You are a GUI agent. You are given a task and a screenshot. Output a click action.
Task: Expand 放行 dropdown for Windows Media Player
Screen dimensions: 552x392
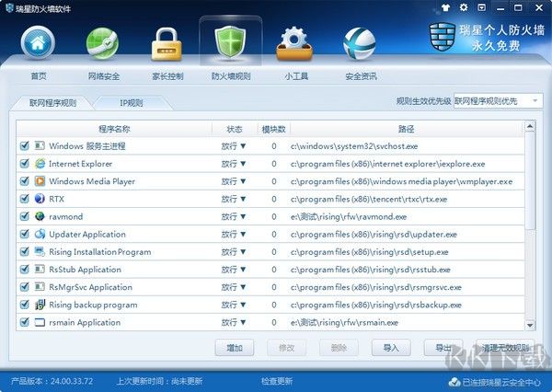234,181
